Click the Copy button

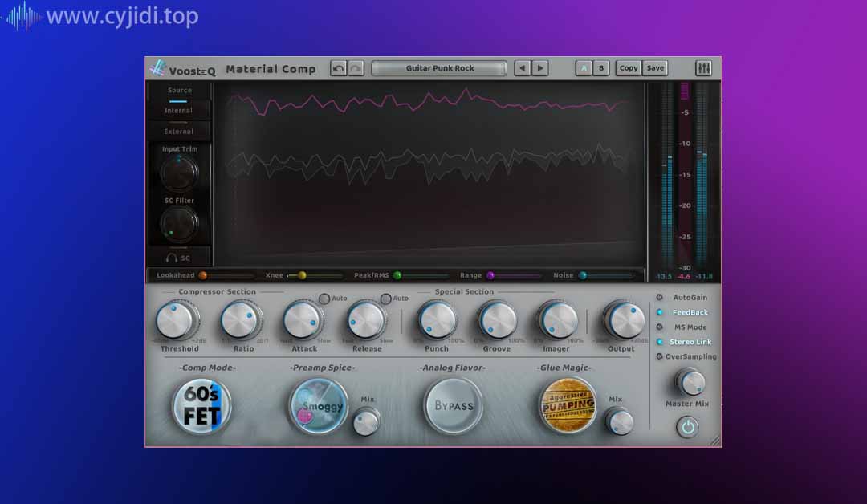point(628,68)
